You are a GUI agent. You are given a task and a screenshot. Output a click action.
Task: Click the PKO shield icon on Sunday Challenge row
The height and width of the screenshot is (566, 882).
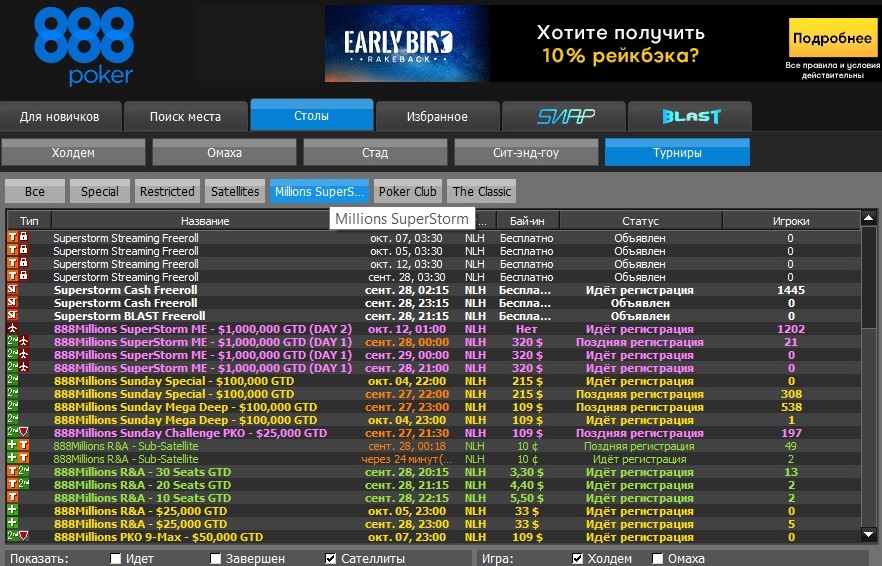click(x=23, y=433)
